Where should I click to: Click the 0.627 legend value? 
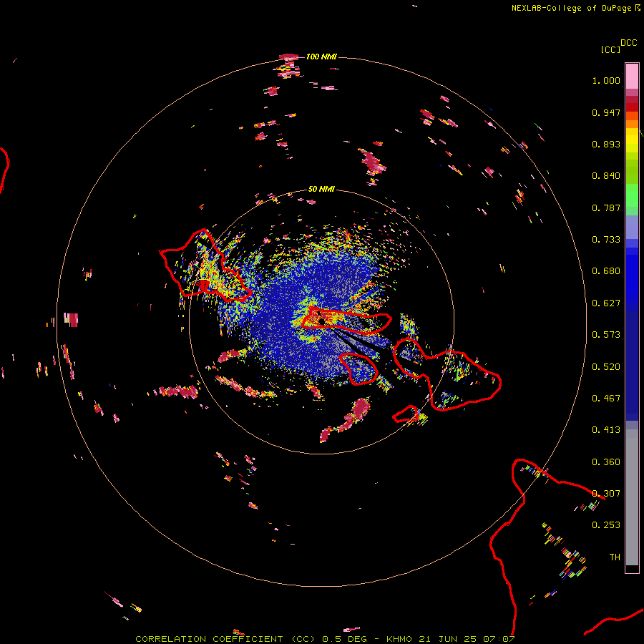[606, 303]
